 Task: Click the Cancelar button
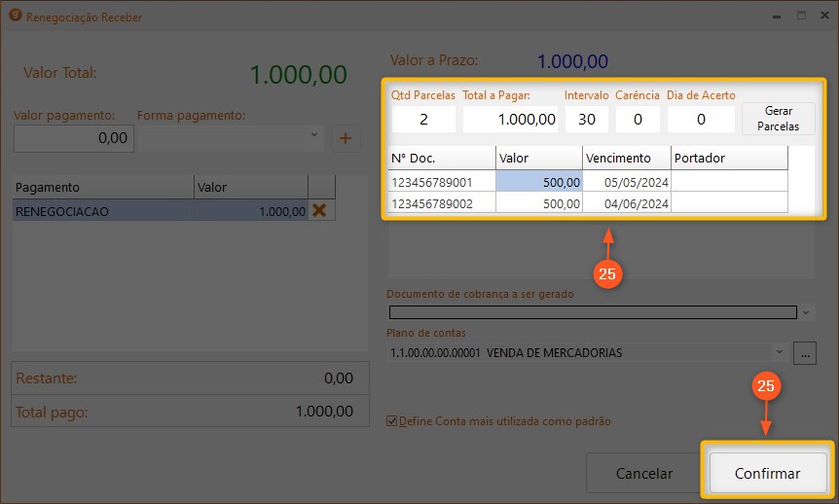643,474
